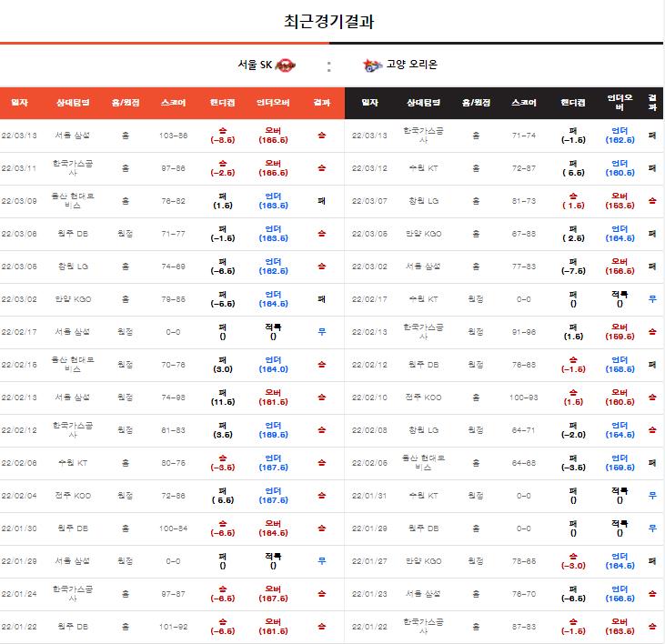Click 안양 KGC on 고양 오리온's 22/01/27 row
This screenshot has height=644, width=665.
click(423, 561)
